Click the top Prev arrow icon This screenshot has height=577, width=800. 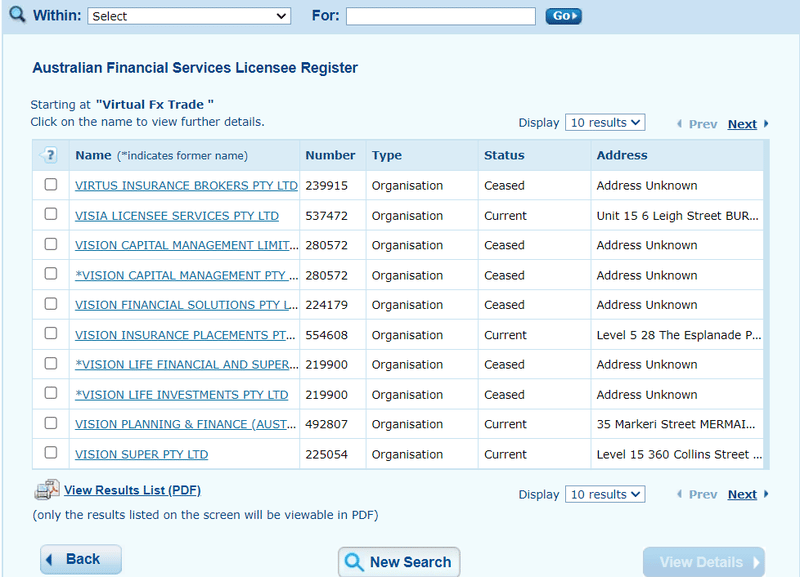679,124
